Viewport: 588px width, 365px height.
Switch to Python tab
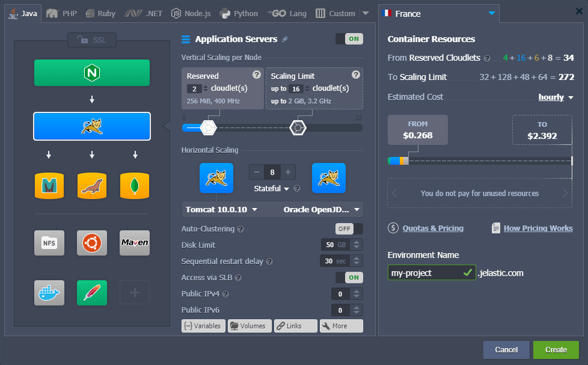pyautogui.click(x=239, y=13)
